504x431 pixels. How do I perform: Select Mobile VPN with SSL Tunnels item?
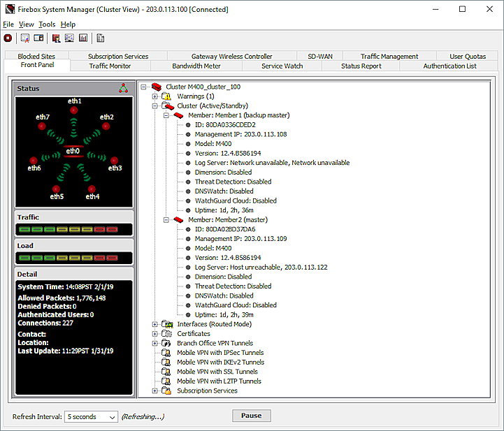coord(217,372)
